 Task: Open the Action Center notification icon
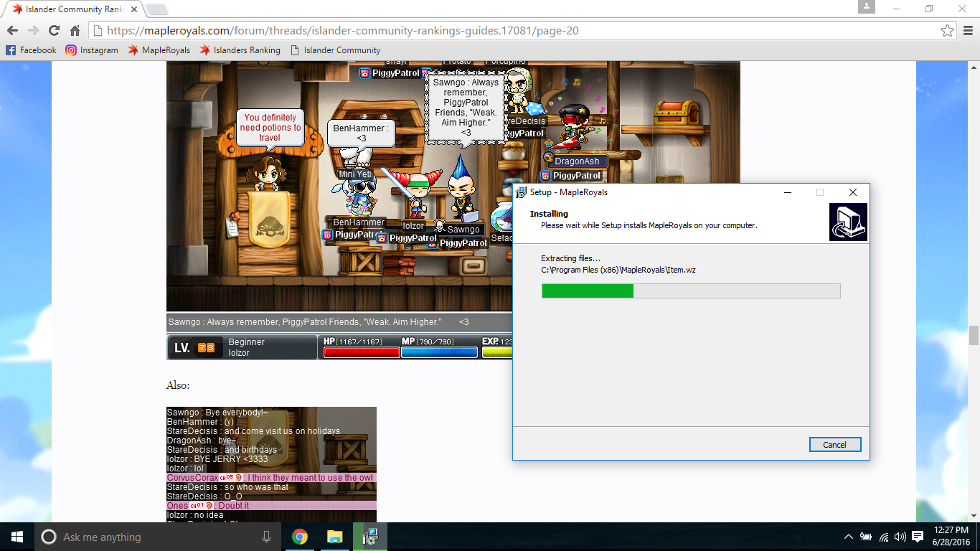(x=918, y=537)
